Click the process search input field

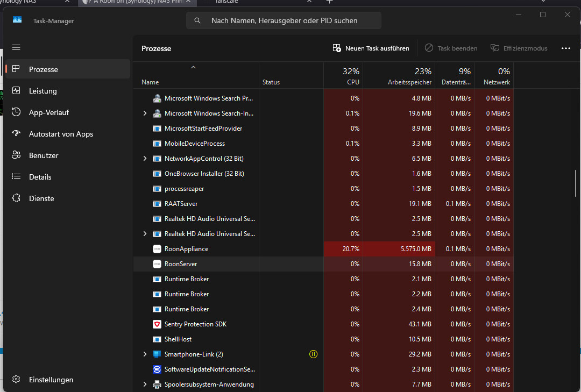[x=284, y=20]
